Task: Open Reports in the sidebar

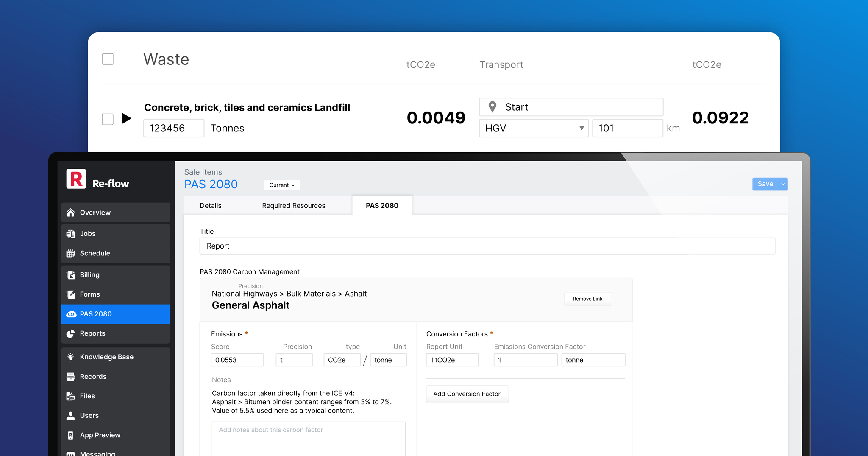Action: pyautogui.click(x=116, y=334)
